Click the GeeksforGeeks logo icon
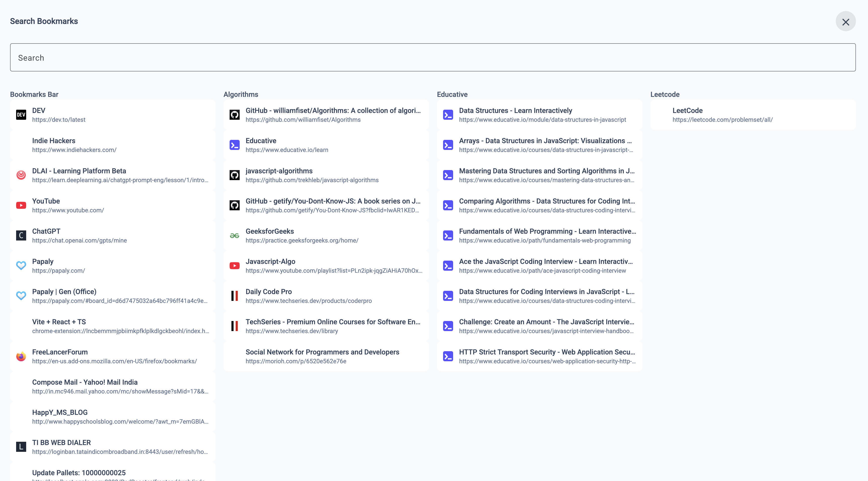 235,235
